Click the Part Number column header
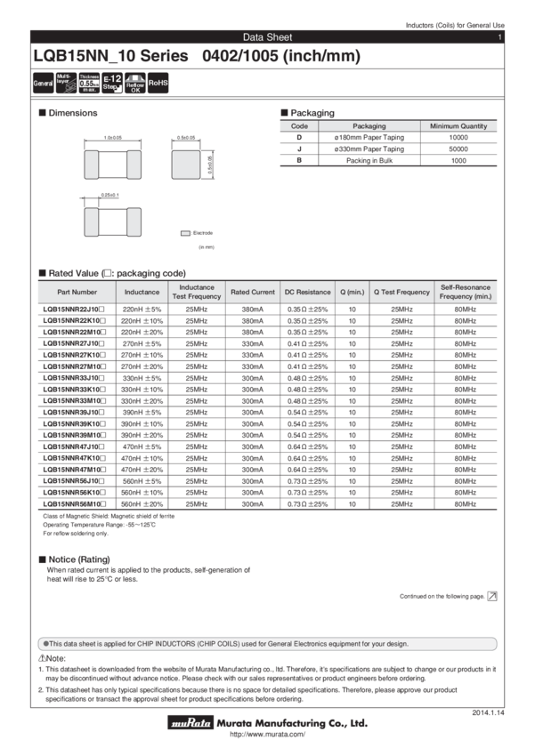 [x=77, y=293]
